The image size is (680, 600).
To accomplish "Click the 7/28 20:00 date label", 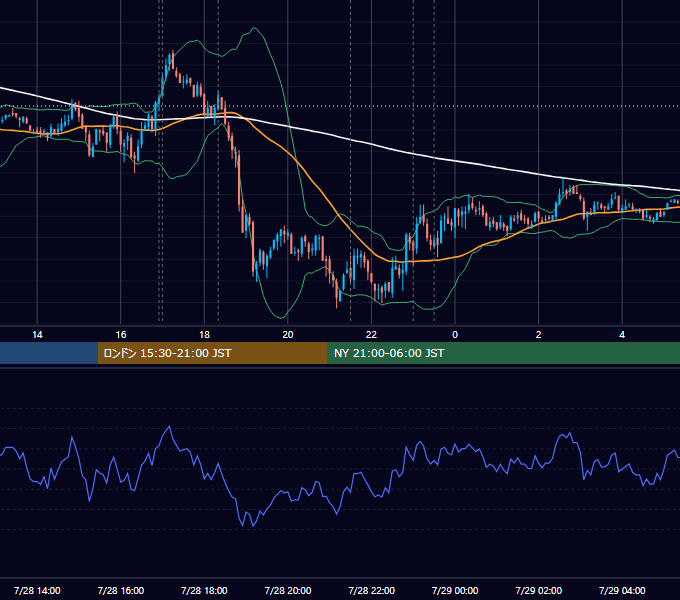I will click(288, 590).
